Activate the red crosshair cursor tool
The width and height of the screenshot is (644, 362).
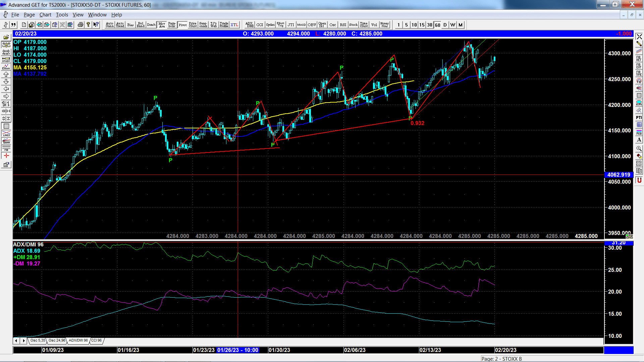point(6,156)
